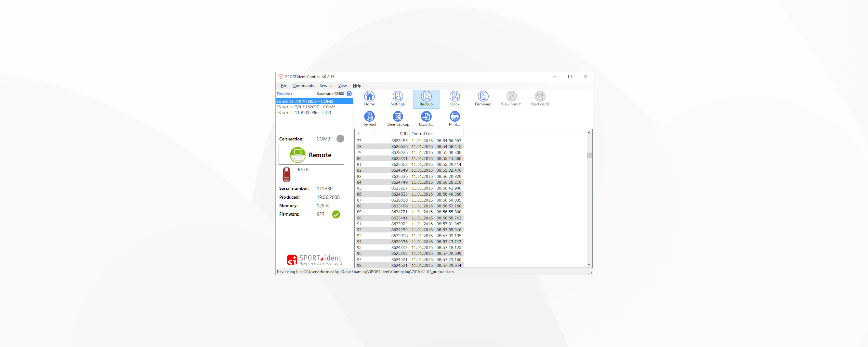The image size is (868, 347).
Task: Click the SIID column header
Action: [392, 134]
